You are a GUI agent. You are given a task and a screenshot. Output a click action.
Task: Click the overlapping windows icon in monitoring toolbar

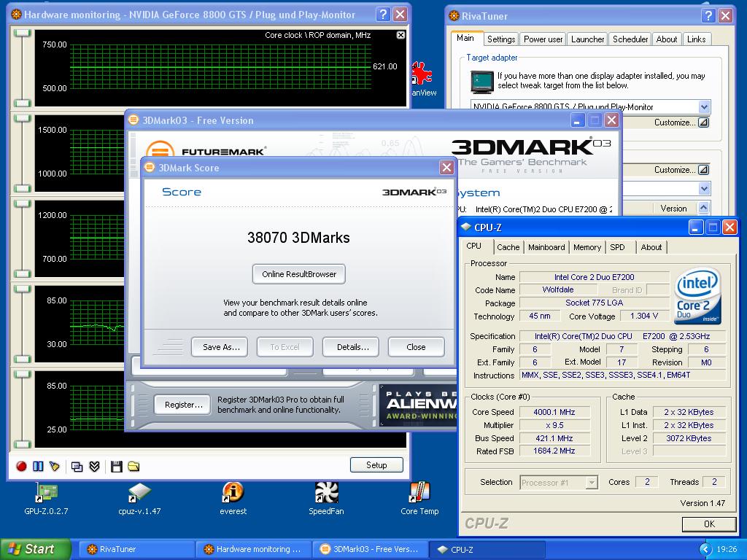tap(77, 467)
